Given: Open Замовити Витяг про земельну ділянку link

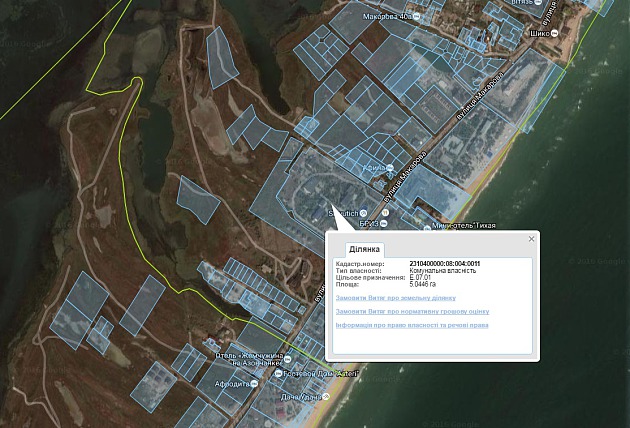Looking at the screenshot, I should [x=396, y=298].
